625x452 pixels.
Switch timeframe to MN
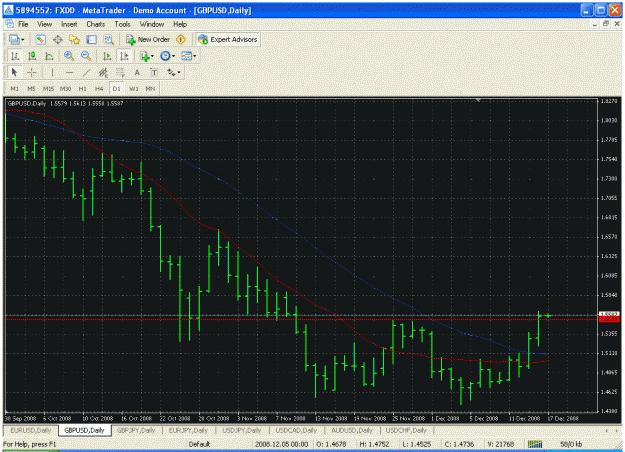(150, 88)
